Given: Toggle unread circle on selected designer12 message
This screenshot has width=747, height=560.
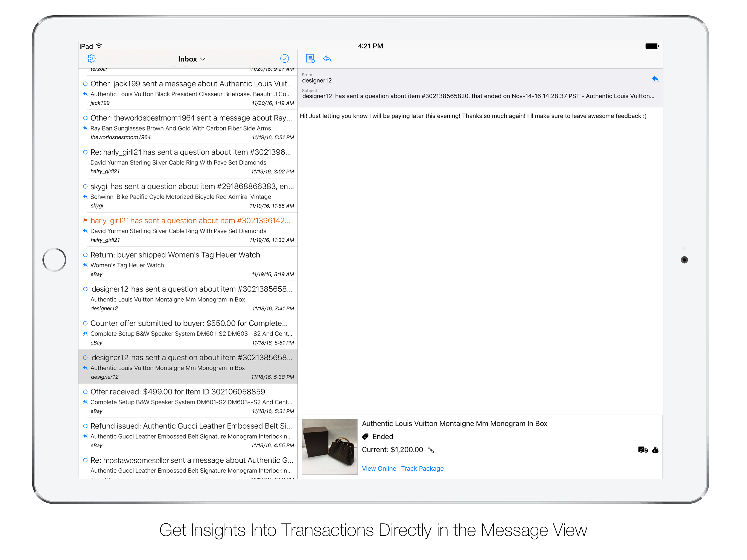Looking at the screenshot, I should [85, 358].
